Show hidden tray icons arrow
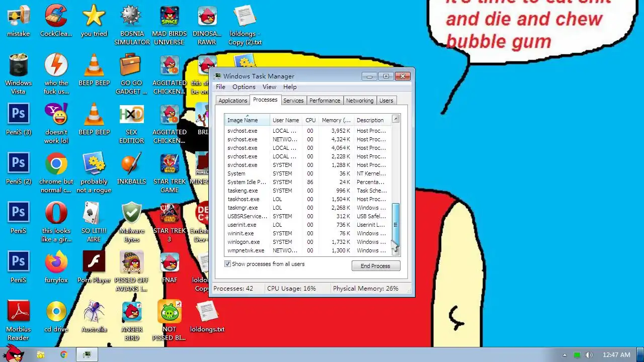Viewport: 644px width, 362px height. pos(565,355)
